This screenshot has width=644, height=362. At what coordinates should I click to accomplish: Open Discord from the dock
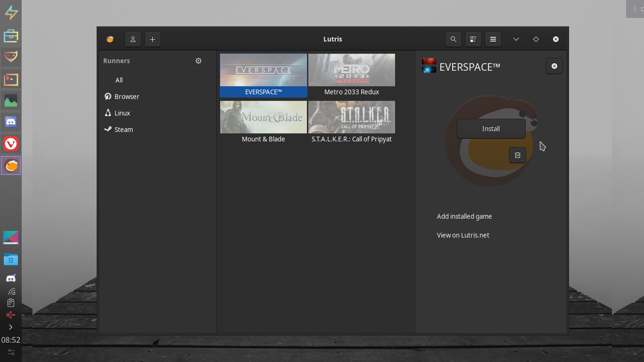tap(11, 123)
